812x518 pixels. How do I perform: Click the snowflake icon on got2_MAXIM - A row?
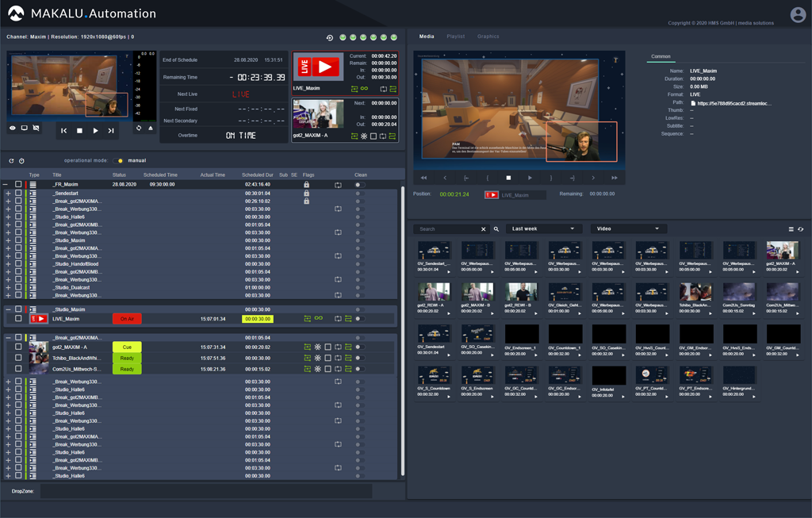point(318,347)
